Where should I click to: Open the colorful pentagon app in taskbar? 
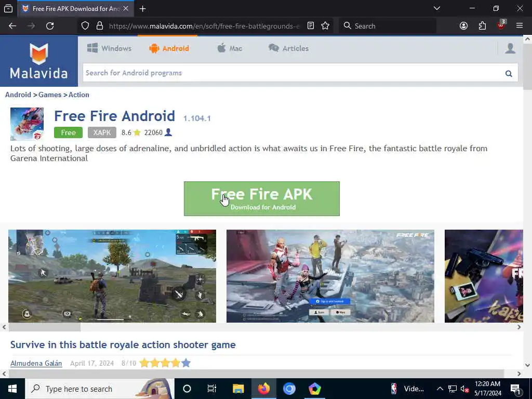coord(314,389)
